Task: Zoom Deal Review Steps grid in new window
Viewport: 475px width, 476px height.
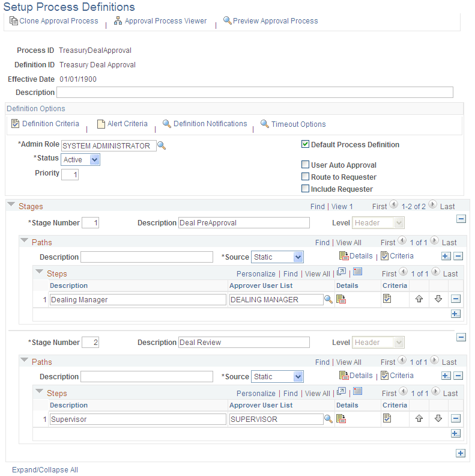Action: pos(341,391)
